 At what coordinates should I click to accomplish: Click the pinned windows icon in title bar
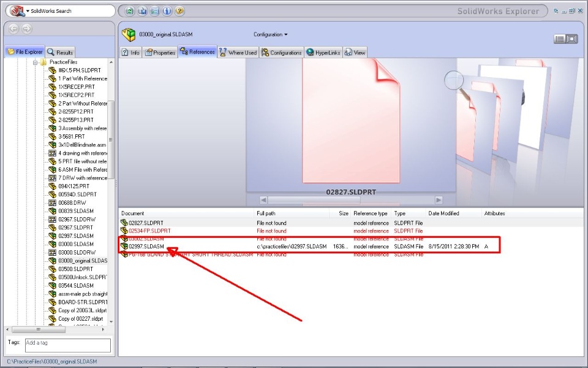(556, 11)
